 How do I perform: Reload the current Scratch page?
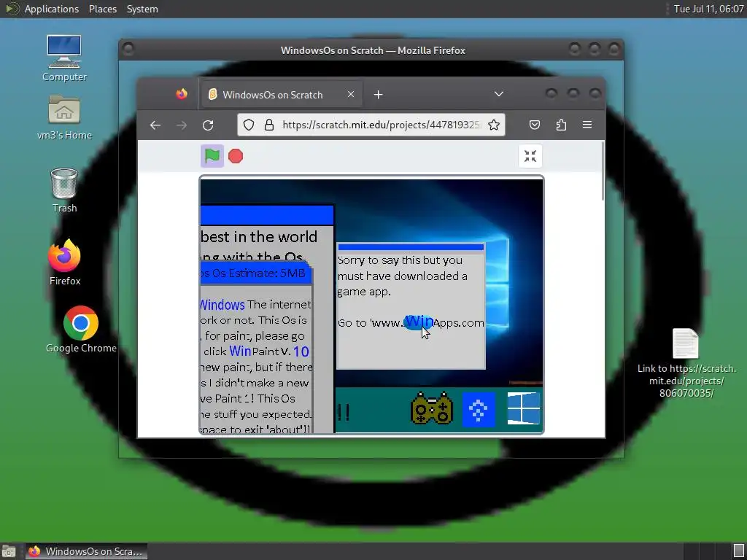[208, 125]
